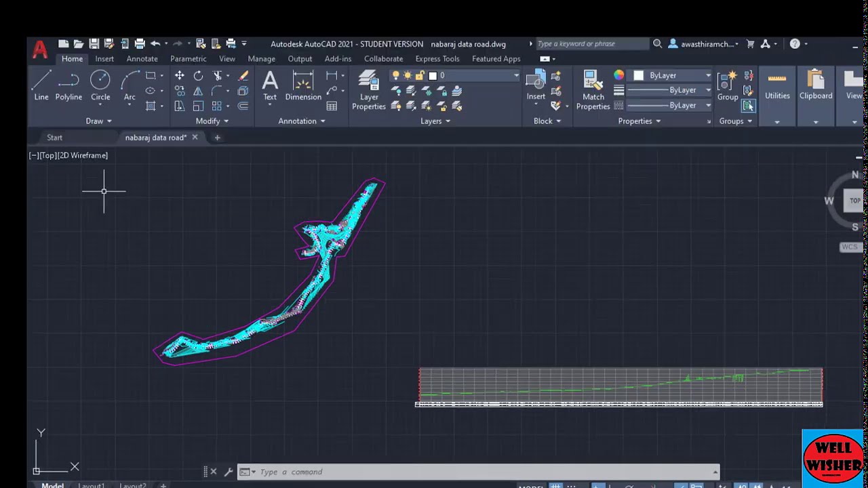The height and width of the screenshot is (488, 868).
Task: Open Quick Access Toolbar customize dropdown
Action: click(x=244, y=43)
